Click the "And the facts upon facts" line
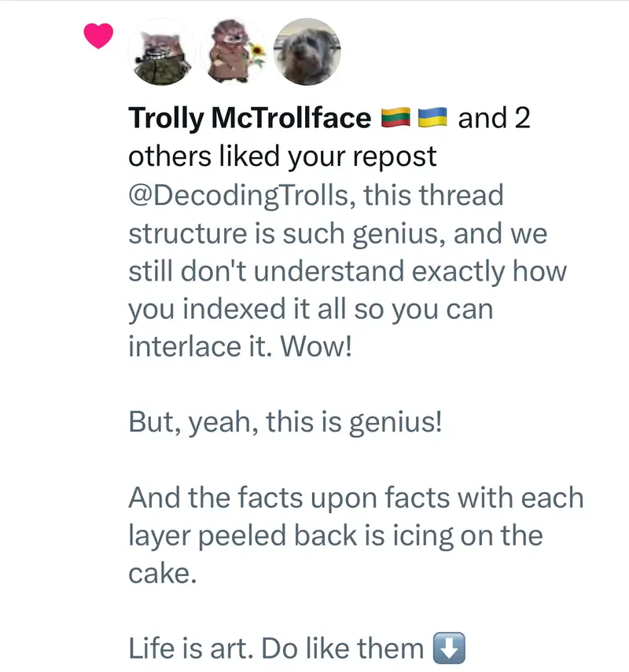 (355, 498)
